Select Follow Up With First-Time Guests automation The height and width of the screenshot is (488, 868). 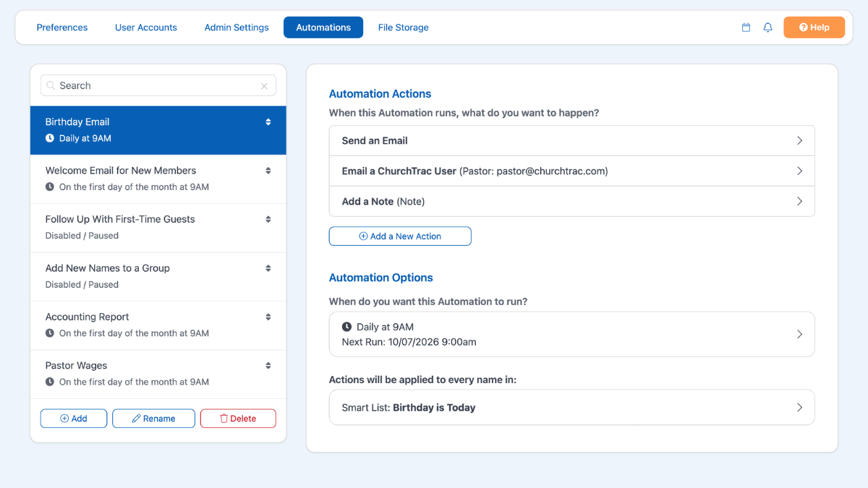(158, 228)
